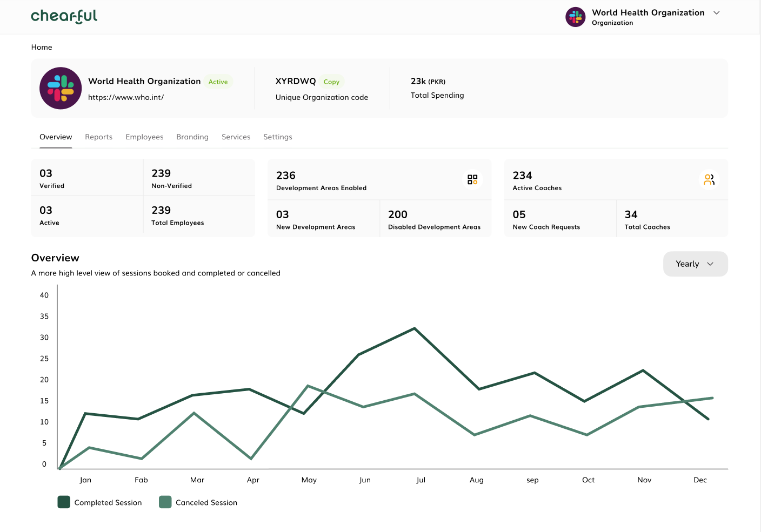Switch to the Reports tab
The width and height of the screenshot is (761, 532).
(x=98, y=137)
